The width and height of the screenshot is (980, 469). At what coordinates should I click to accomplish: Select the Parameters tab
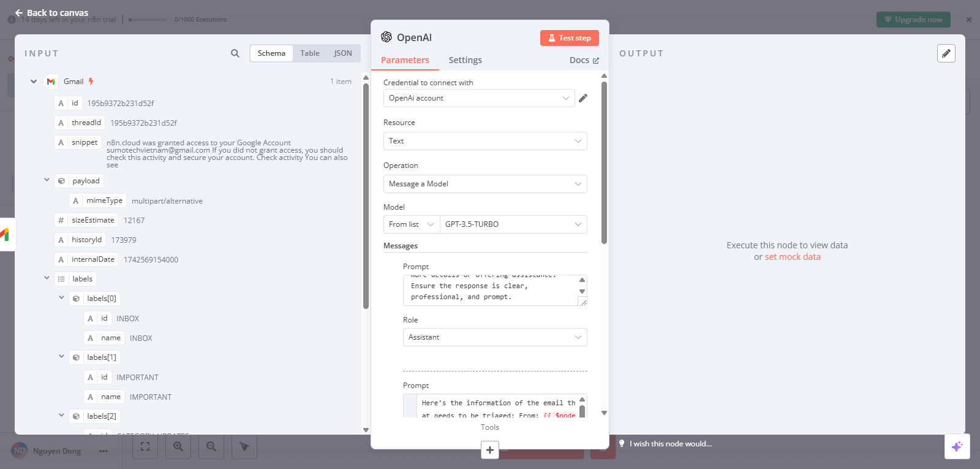point(405,60)
